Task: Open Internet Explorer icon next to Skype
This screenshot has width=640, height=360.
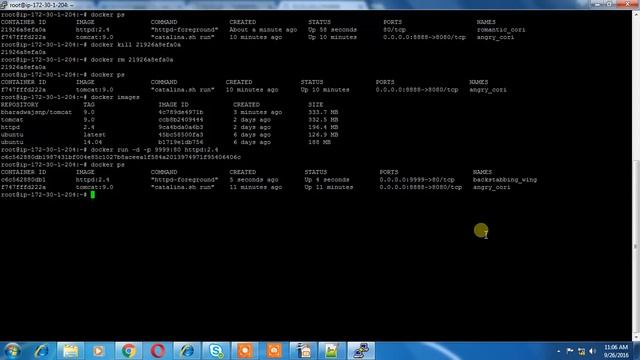Action: tap(187, 351)
